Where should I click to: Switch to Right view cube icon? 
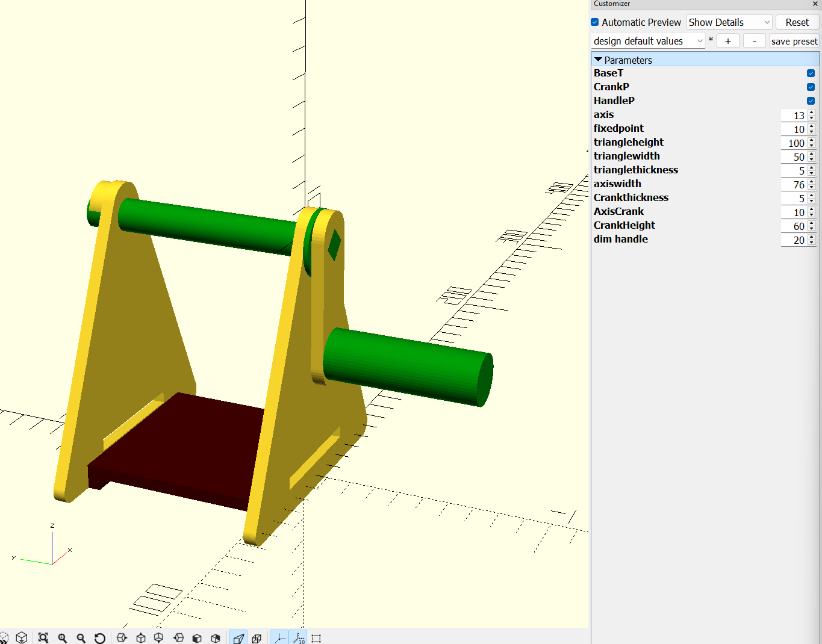tap(122, 638)
